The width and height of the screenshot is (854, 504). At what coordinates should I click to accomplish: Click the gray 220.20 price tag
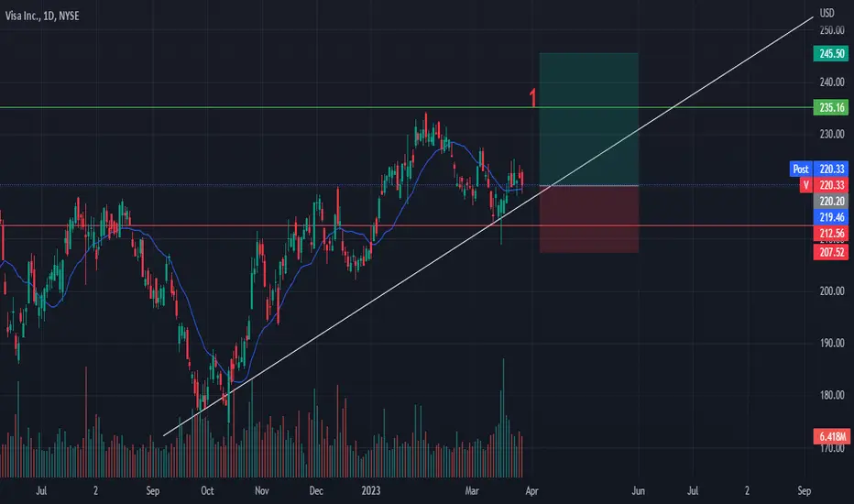(830, 201)
